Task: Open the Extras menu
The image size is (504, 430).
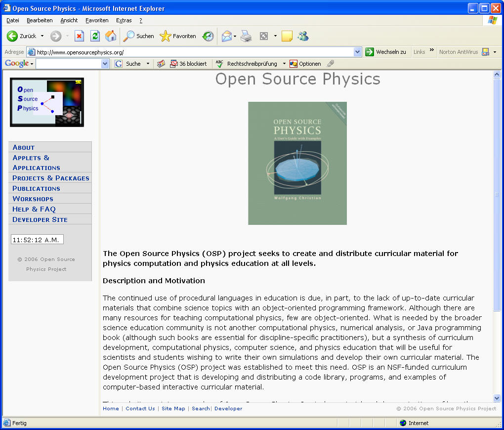Action: pos(124,20)
